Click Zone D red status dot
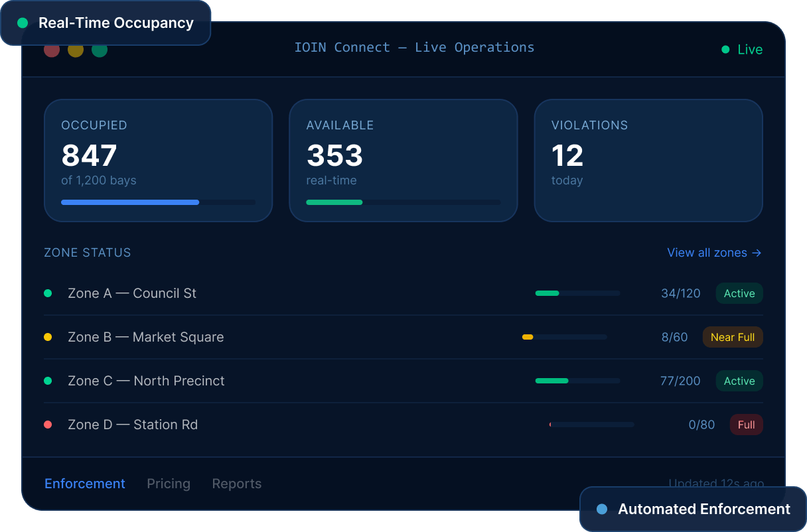 48,425
